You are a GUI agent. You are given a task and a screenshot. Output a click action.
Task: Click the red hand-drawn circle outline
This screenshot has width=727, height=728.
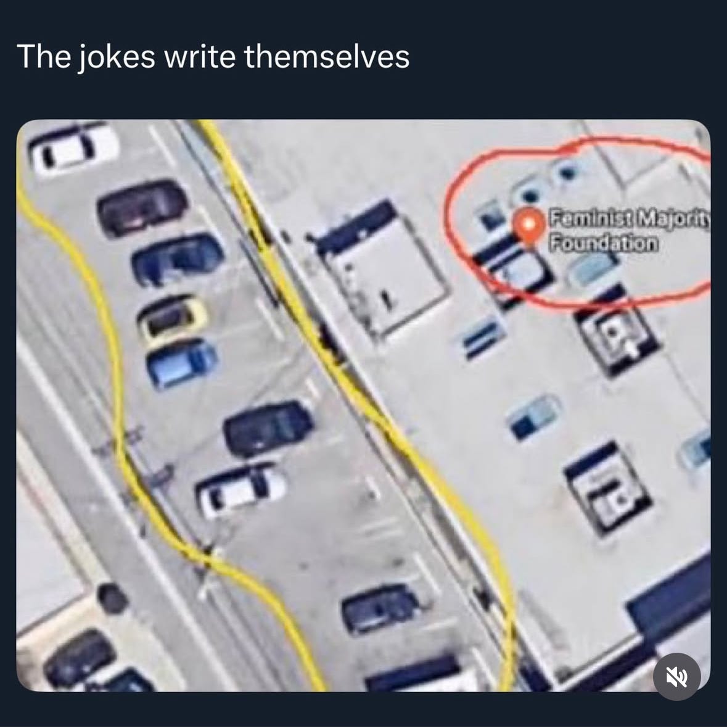click(578, 223)
